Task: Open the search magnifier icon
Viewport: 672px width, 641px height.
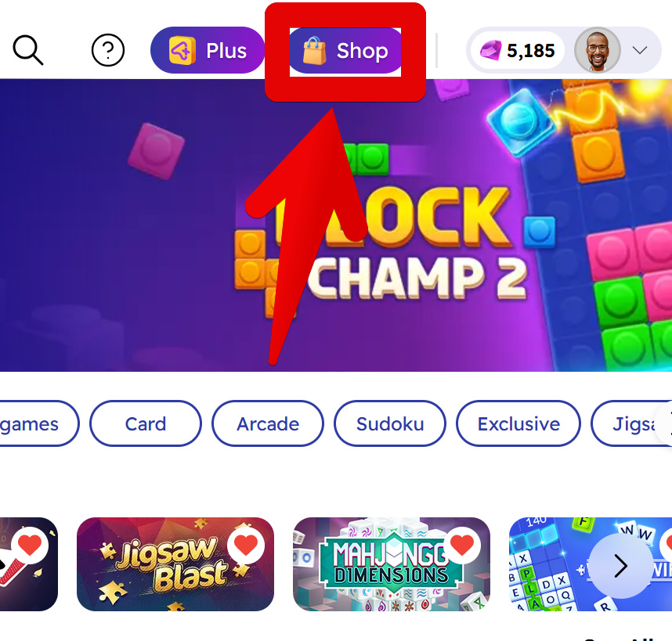Action: coord(28,50)
